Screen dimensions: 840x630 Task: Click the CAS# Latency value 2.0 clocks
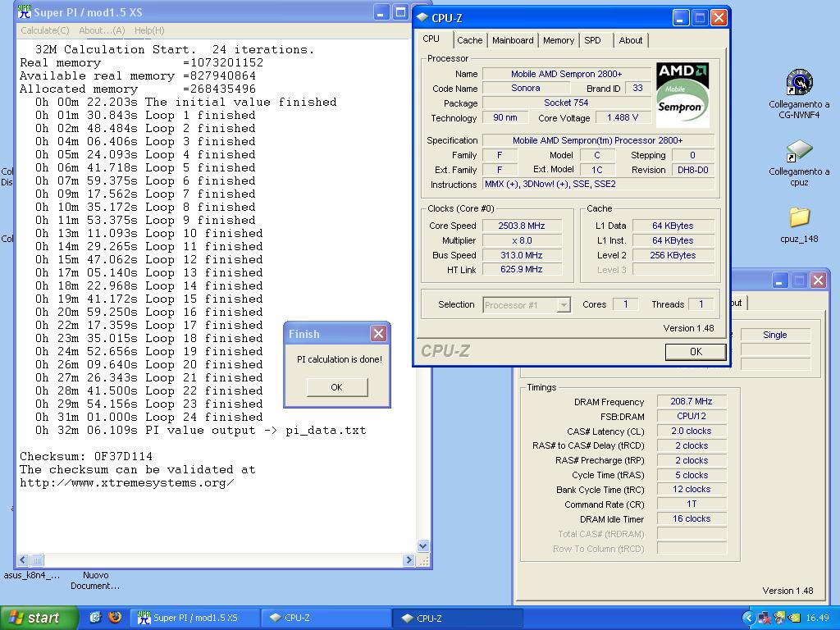tap(691, 431)
